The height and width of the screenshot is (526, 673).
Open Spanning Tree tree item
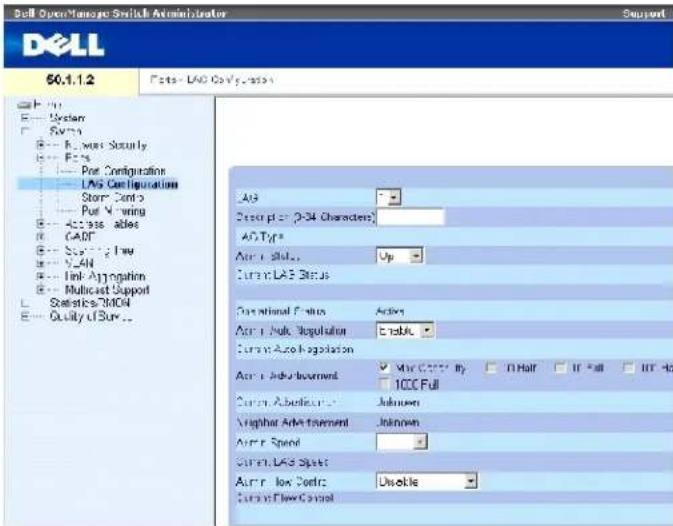99,250
